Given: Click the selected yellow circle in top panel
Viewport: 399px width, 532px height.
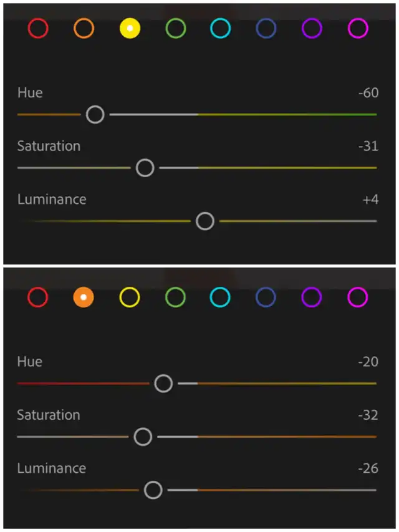Looking at the screenshot, I should 130,28.
